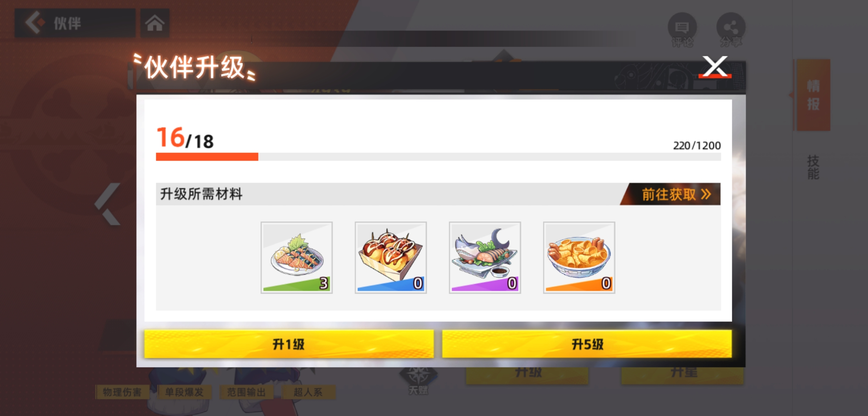Click the orange experience progress bar

click(x=438, y=157)
